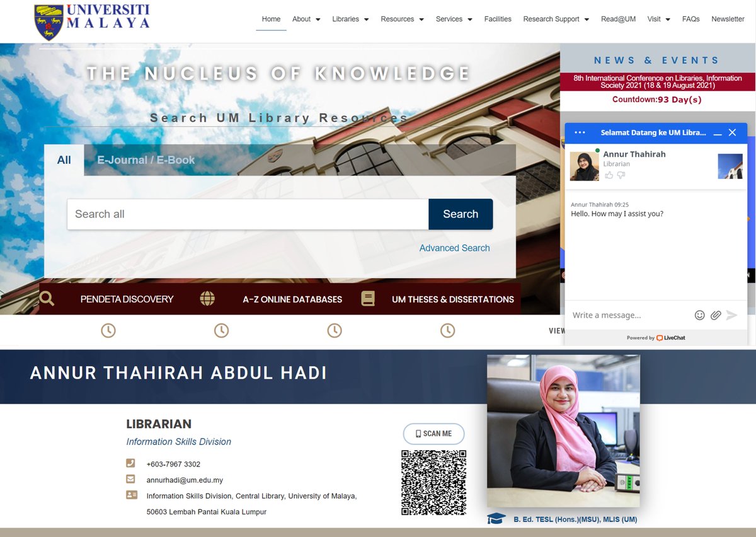The width and height of the screenshot is (756, 537).
Task: Click the first clock icon under Pendeta Discovery
Action: [108, 330]
